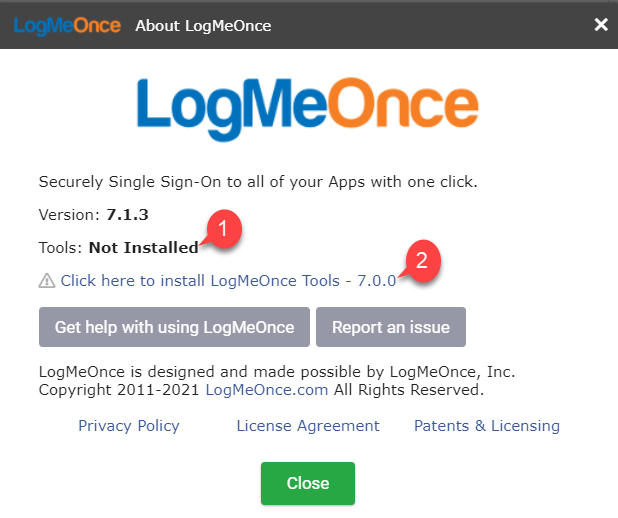The width and height of the screenshot is (618, 518).
Task: Click the Copyright 2011-2021 text
Action: (119, 390)
